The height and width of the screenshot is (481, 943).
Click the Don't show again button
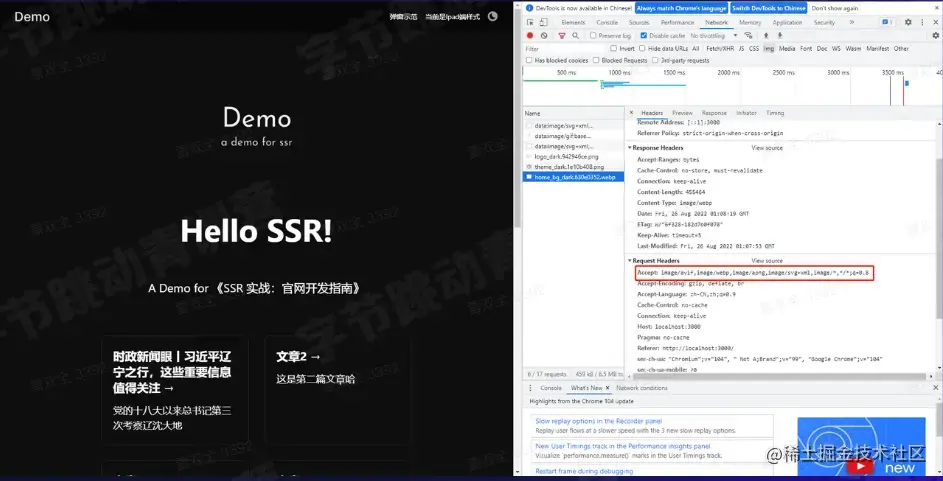pos(835,8)
